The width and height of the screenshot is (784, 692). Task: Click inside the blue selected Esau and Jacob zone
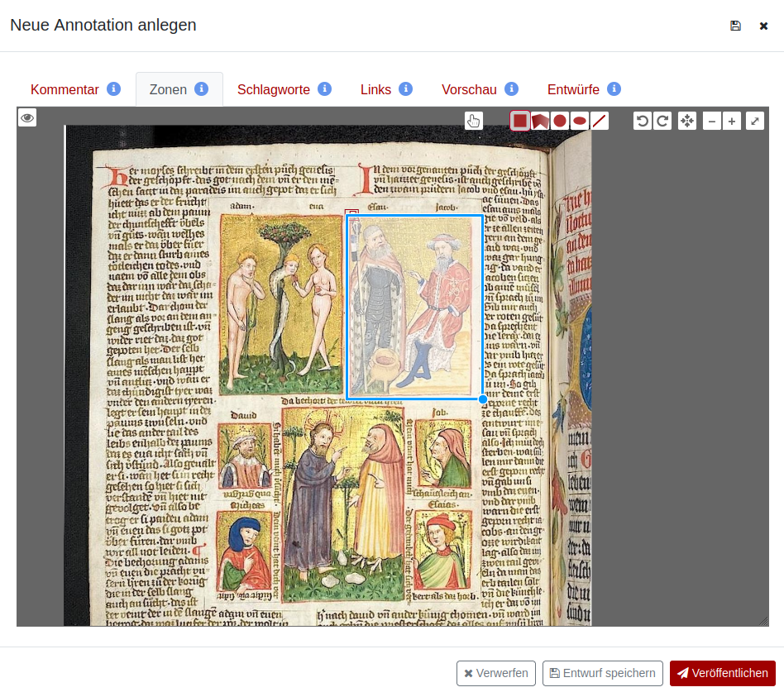coord(414,307)
